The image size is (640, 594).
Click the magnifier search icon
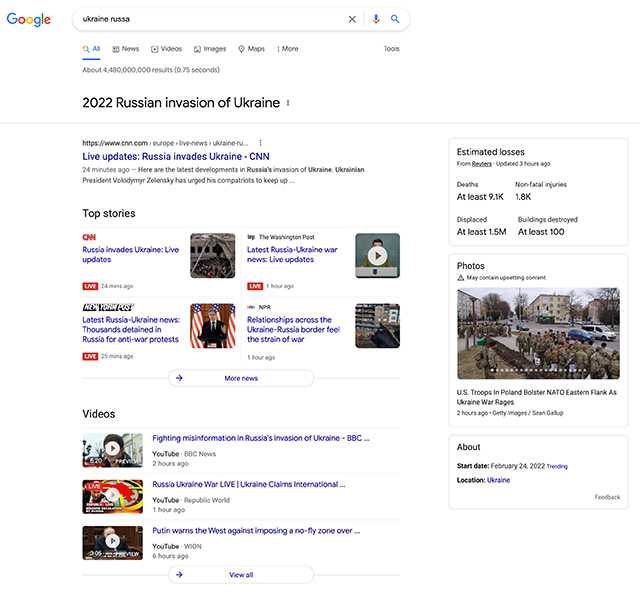coord(395,19)
